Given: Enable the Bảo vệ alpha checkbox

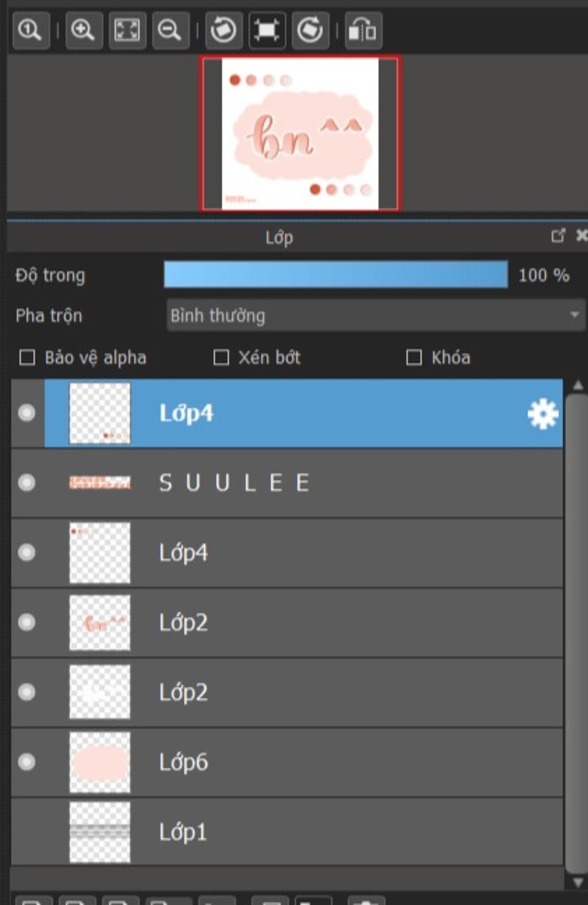Looking at the screenshot, I should tap(27, 358).
